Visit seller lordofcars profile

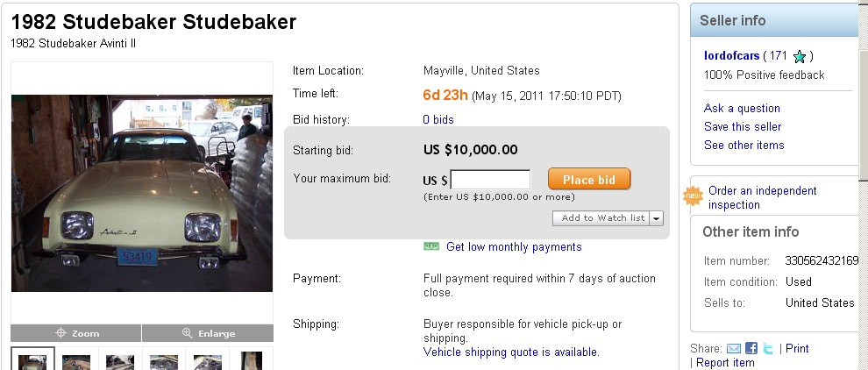731,56
